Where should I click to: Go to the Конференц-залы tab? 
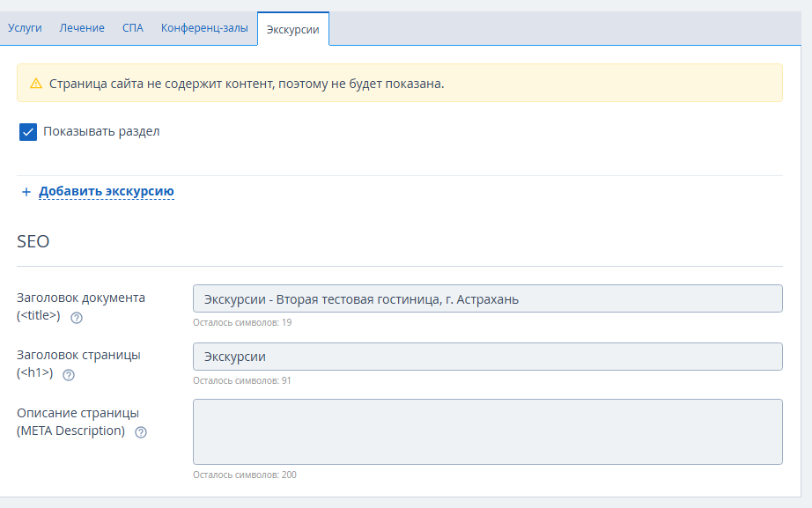pos(204,28)
